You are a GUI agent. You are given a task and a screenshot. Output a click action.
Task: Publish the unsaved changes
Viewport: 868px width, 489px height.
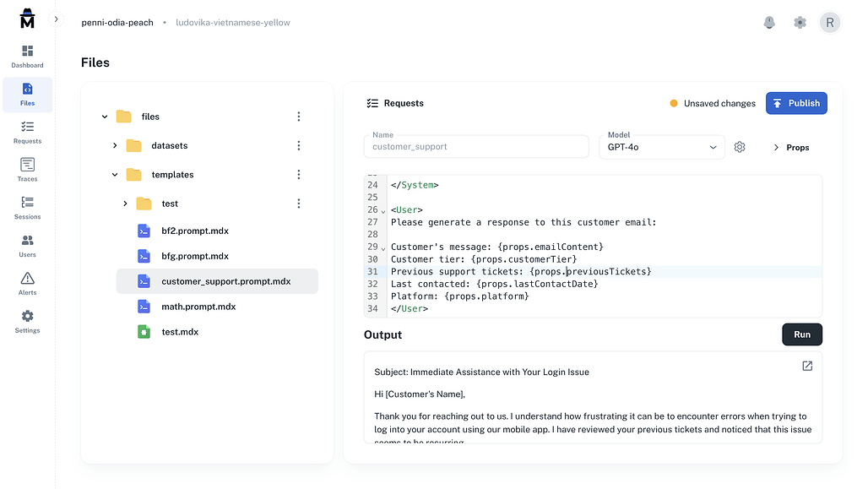[x=796, y=104]
